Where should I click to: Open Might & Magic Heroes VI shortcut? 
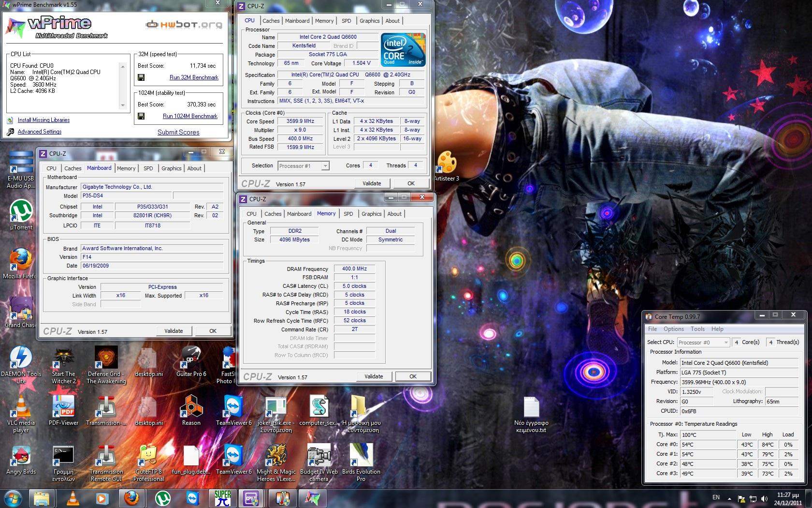pyautogui.click(x=276, y=463)
